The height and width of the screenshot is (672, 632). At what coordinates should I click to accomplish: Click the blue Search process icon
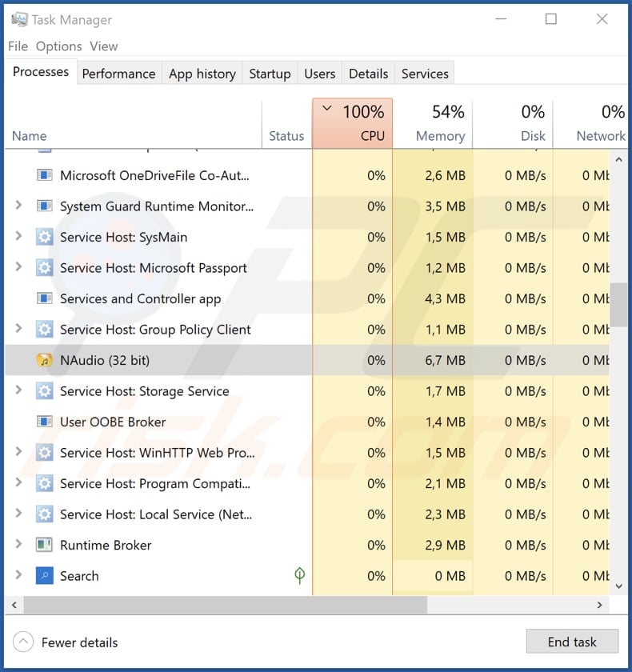45,575
